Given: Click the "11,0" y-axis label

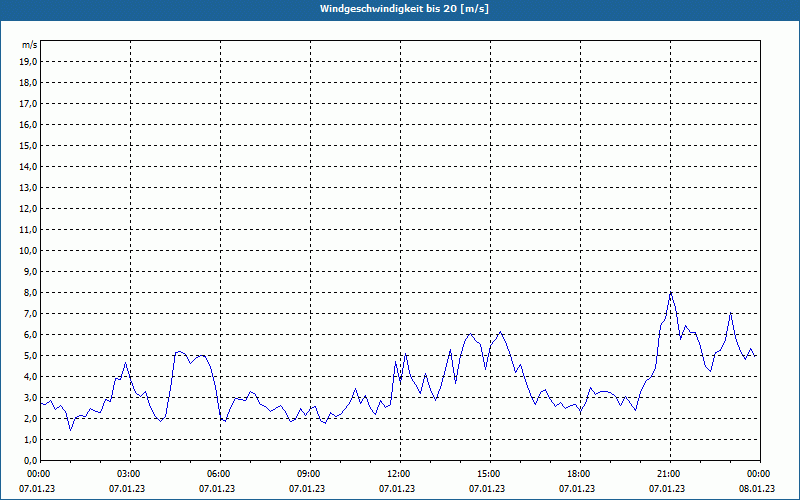Looking at the screenshot, I should [x=29, y=230].
